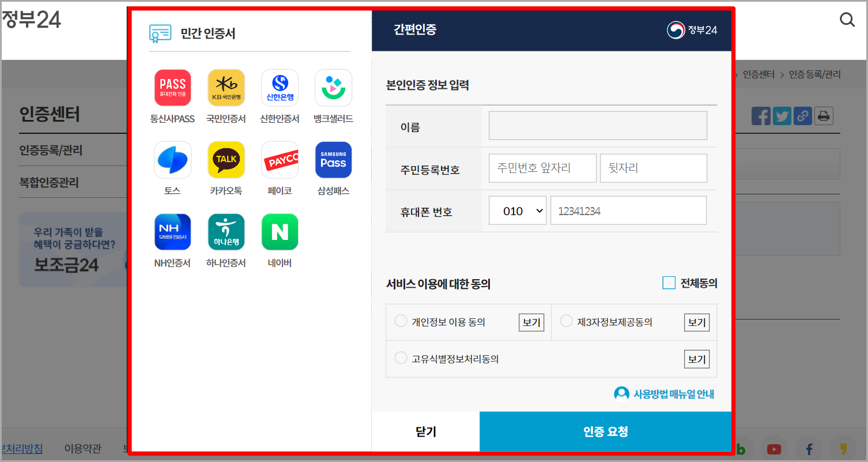
Task: Select the PASS 통신사PASS certificate icon
Action: coord(172,88)
